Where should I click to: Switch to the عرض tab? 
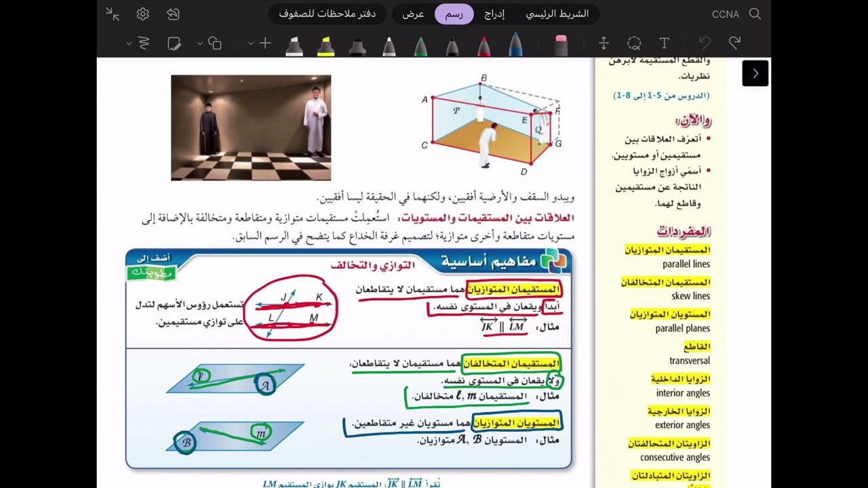click(x=413, y=14)
